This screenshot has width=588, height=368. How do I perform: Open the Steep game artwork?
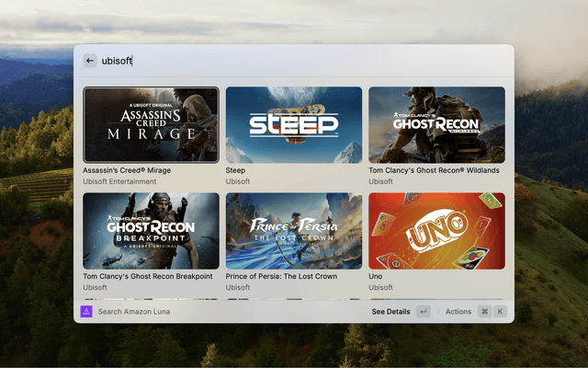pyautogui.click(x=294, y=124)
